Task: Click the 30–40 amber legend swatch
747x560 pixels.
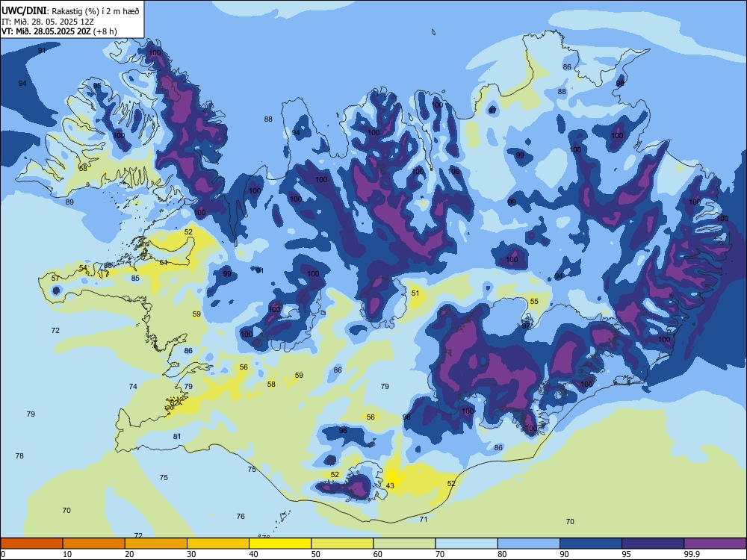Action: point(218,544)
